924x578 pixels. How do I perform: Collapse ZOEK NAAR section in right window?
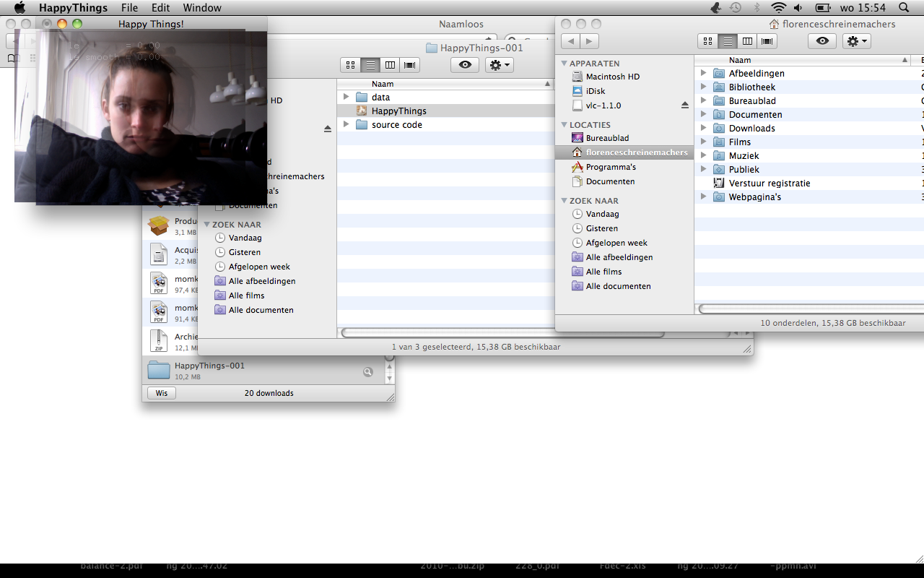click(x=565, y=201)
